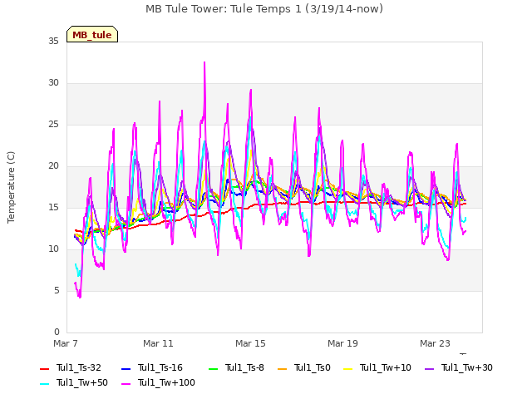Click the purple Tul1_Tw+30 legend swatch
This screenshot has width=532, height=399.
(x=430, y=369)
